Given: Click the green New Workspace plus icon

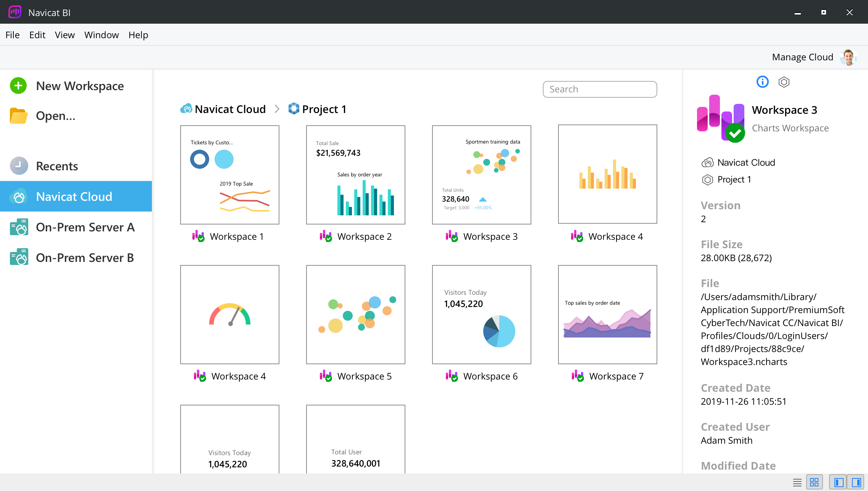Looking at the screenshot, I should tap(18, 86).
